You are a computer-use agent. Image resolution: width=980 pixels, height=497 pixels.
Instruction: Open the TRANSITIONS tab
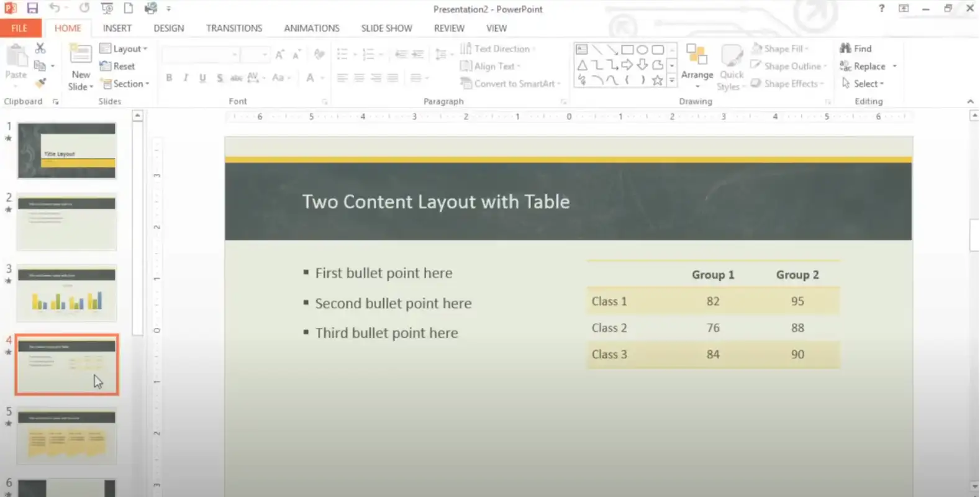coord(234,28)
